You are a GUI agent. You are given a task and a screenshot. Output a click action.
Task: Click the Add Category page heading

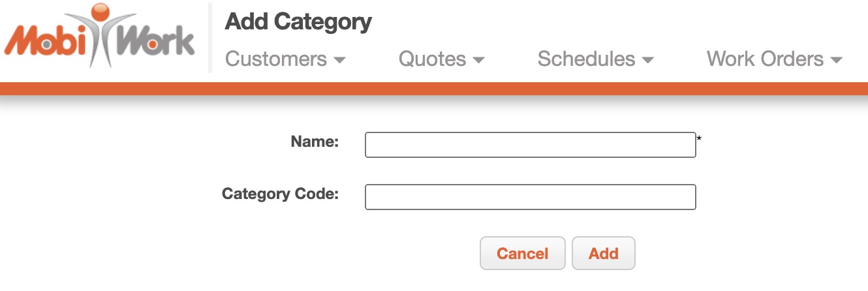tap(298, 22)
